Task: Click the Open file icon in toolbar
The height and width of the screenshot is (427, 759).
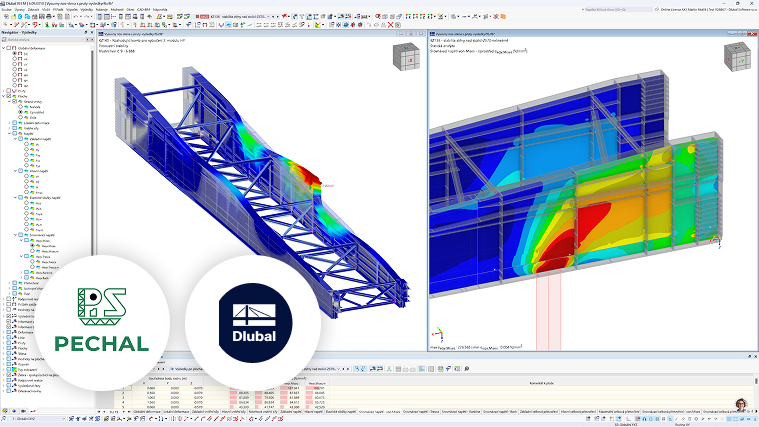Action: pyautogui.click(x=13, y=16)
